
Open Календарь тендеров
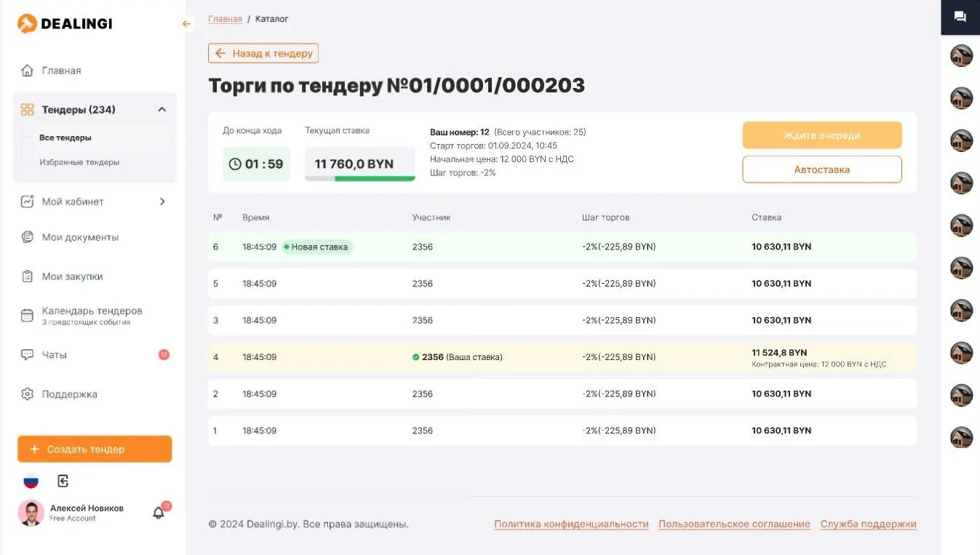92,311
